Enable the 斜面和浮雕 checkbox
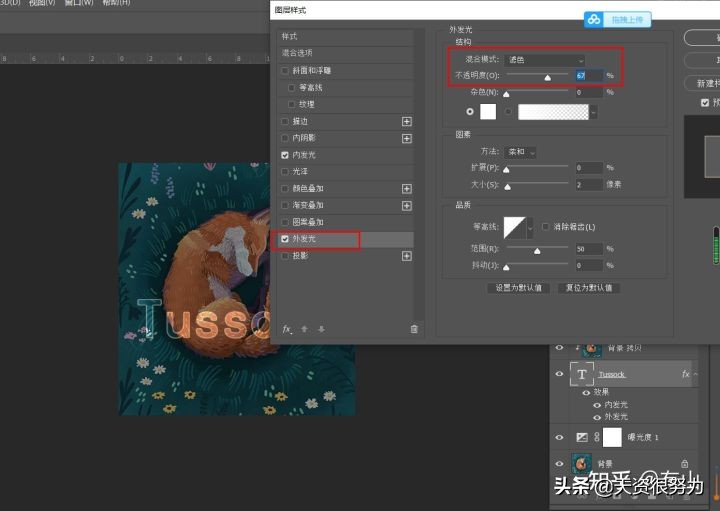Image resolution: width=720 pixels, height=511 pixels. coord(285,70)
